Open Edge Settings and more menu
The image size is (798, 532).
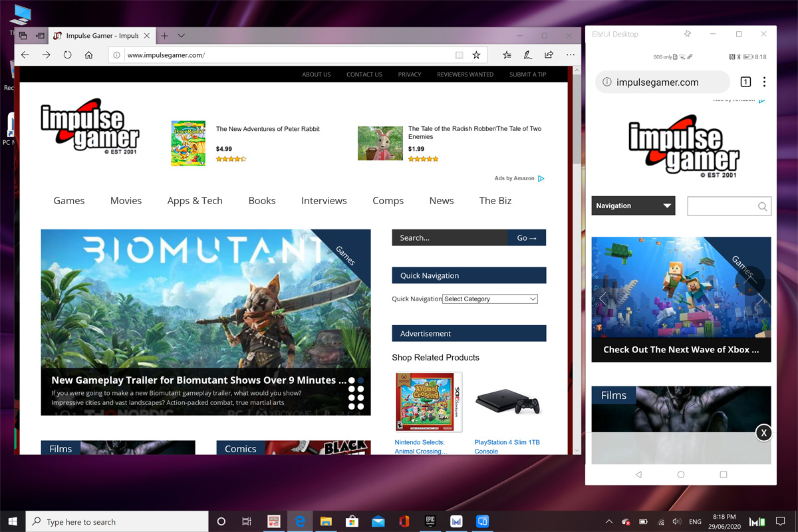pyautogui.click(x=571, y=55)
